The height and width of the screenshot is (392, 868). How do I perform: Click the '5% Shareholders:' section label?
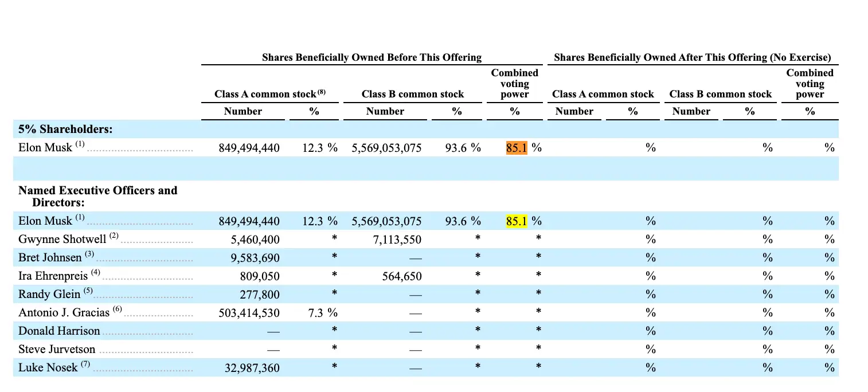pyautogui.click(x=65, y=130)
